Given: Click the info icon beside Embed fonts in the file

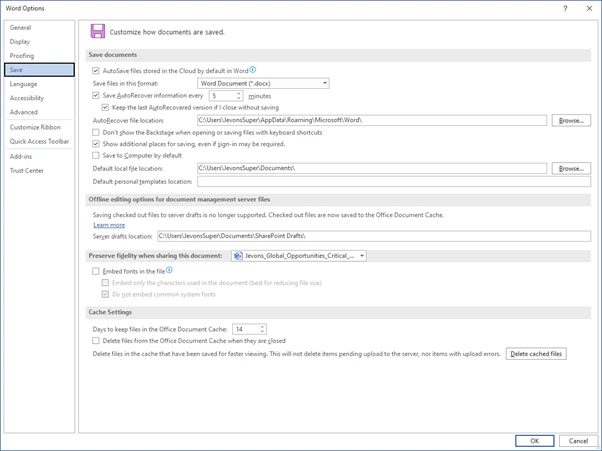Looking at the screenshot, I should click(169, 270).
